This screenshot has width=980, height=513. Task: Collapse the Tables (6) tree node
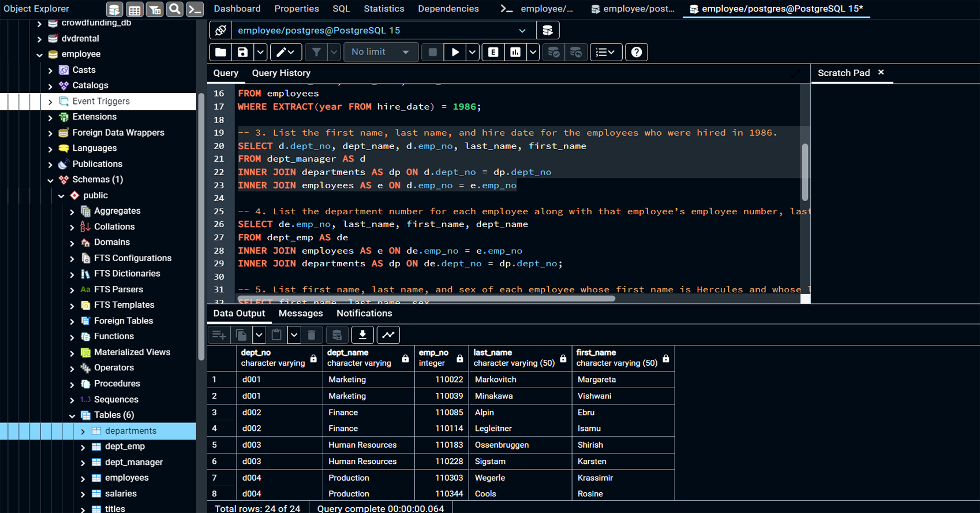click(72, 415)
